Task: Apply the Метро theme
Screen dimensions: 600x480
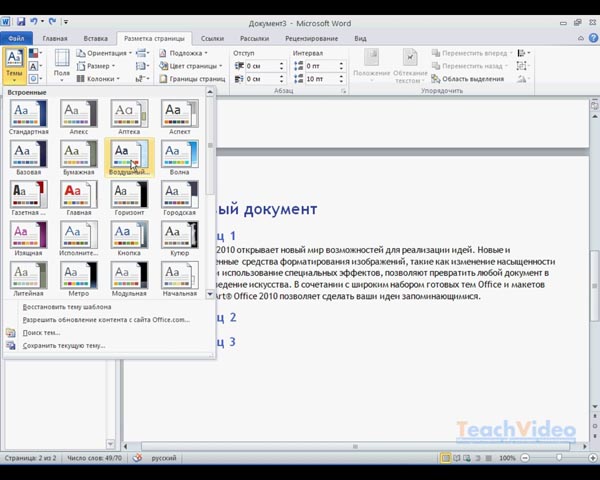Action: click(78, 279)
